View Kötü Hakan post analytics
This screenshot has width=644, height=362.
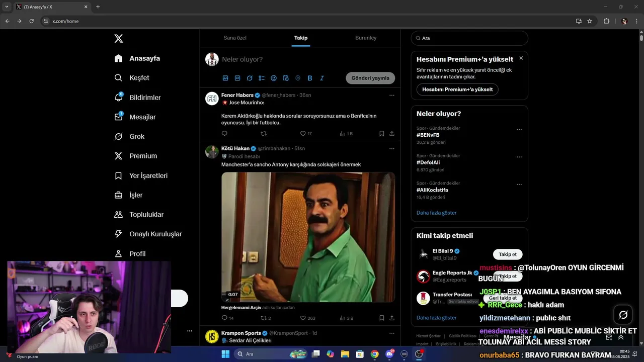(346, 318)
